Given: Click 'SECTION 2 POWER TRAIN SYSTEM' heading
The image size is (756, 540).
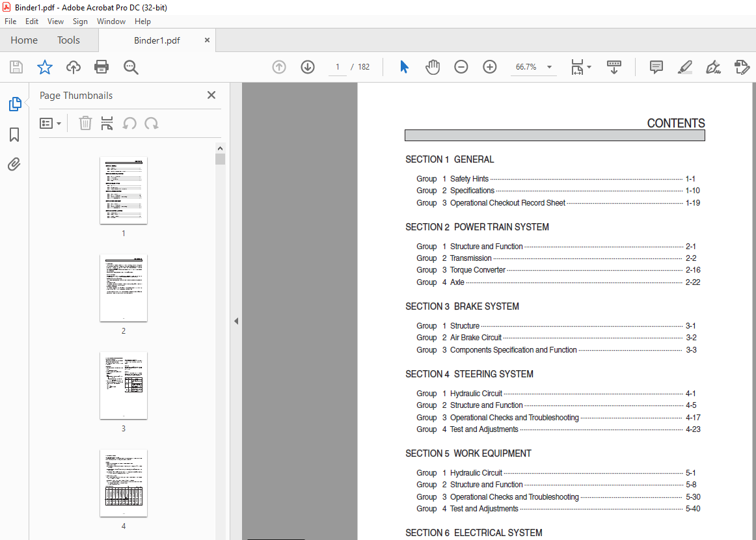Looking at the screenshot, I should [477, 227].
